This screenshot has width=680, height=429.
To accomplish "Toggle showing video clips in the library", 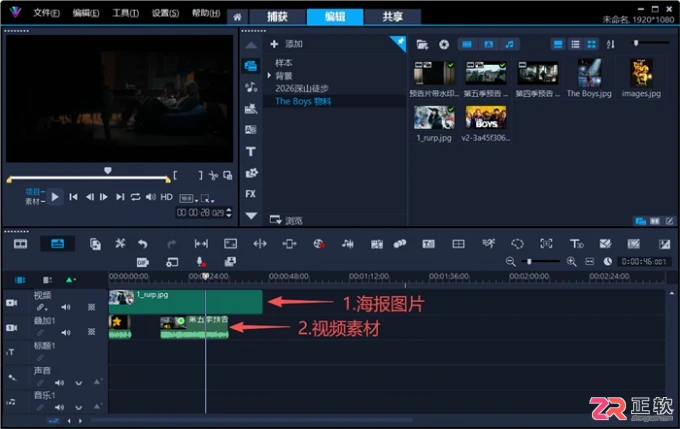I will point(467,44).
